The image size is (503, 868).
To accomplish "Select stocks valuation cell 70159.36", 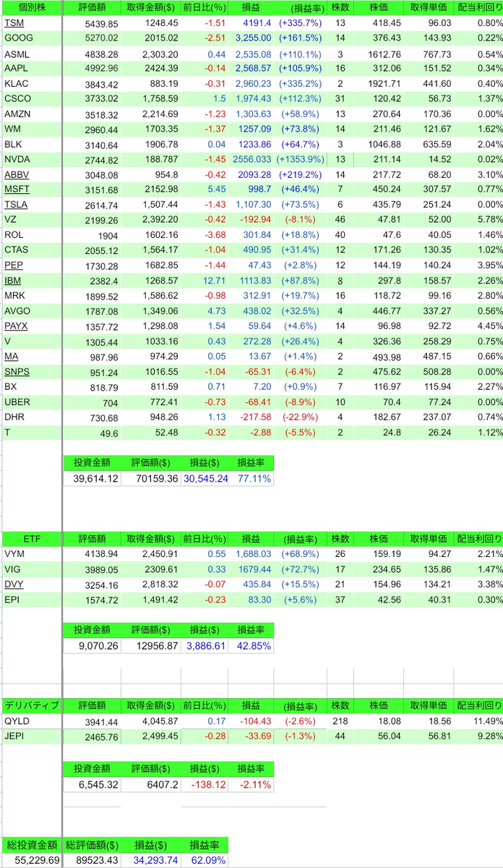I will pyautogui.click(x=150, y=479).
